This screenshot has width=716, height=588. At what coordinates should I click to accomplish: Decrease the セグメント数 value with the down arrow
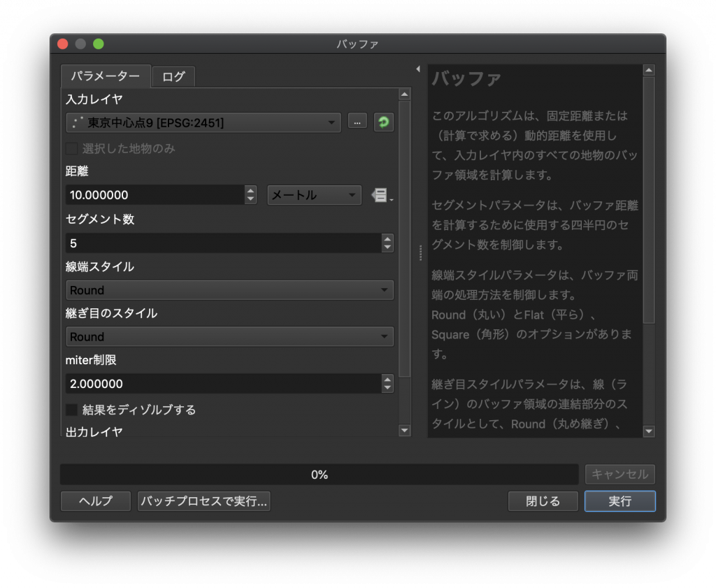(x=387, y=248)
